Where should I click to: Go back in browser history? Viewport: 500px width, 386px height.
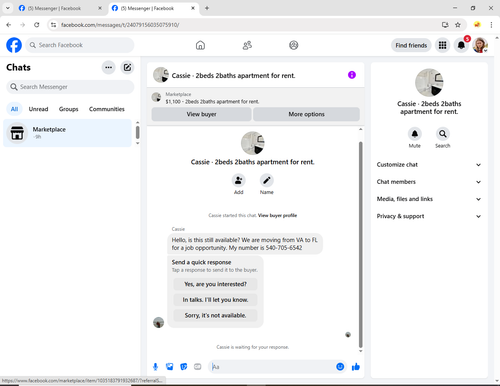point(9,25)
